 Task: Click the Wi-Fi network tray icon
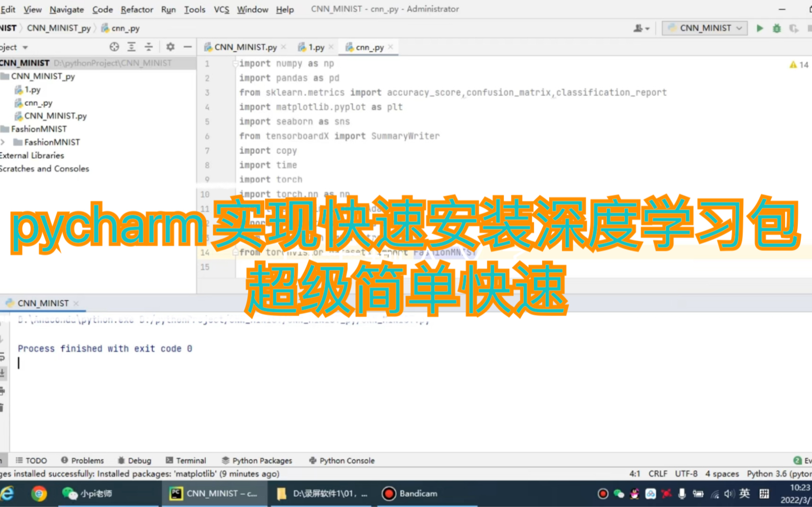pyautogui.click(x=715, y=494)
